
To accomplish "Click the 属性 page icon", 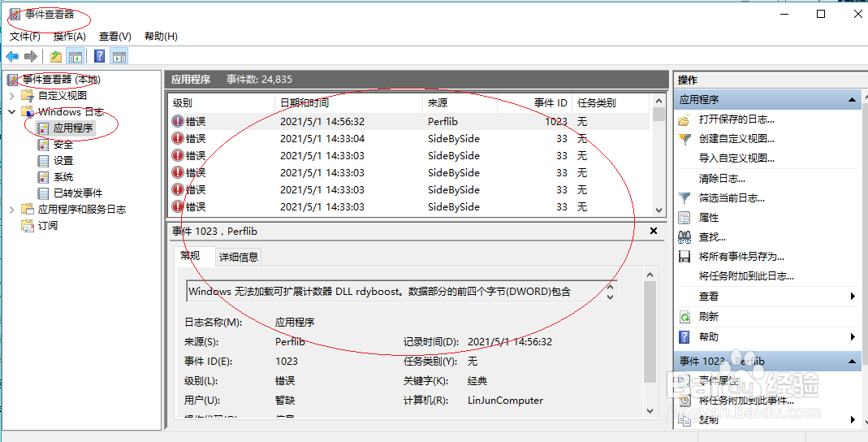I will 684,218.
